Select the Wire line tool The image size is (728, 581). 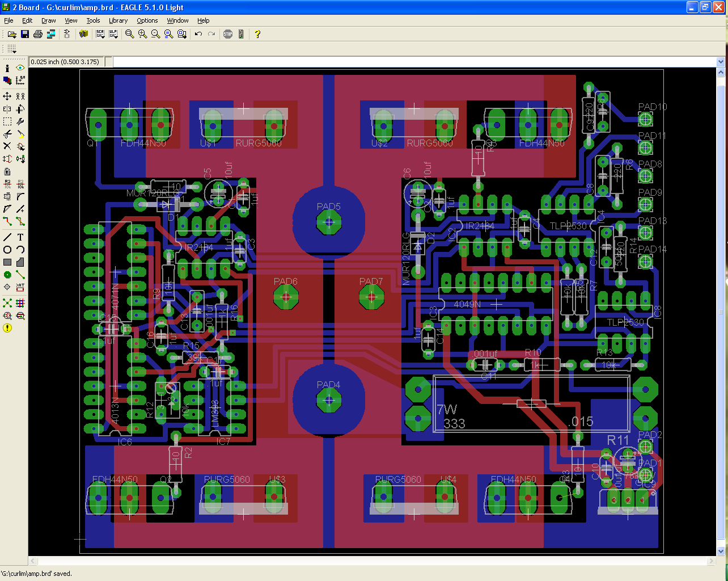[x=7, y=237]
